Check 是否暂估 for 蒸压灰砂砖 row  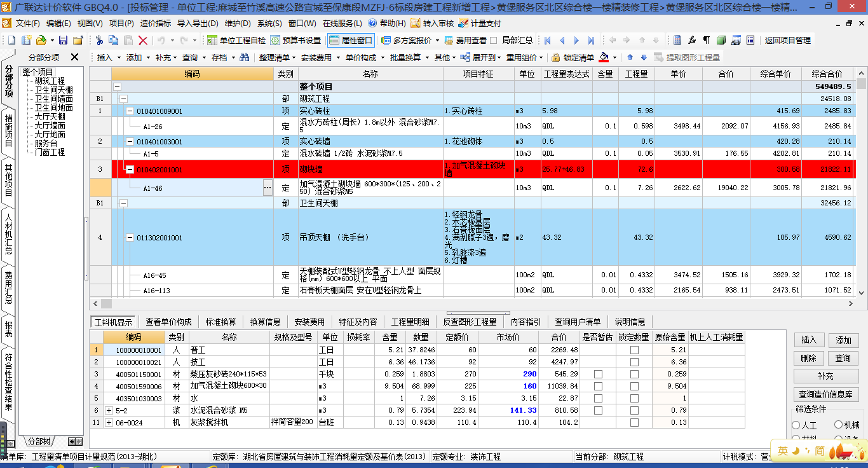(x=598, y=374)
